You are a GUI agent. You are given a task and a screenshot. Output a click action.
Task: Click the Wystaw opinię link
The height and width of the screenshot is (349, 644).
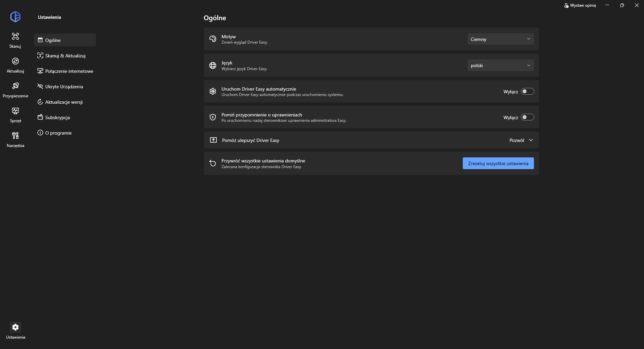583,5
